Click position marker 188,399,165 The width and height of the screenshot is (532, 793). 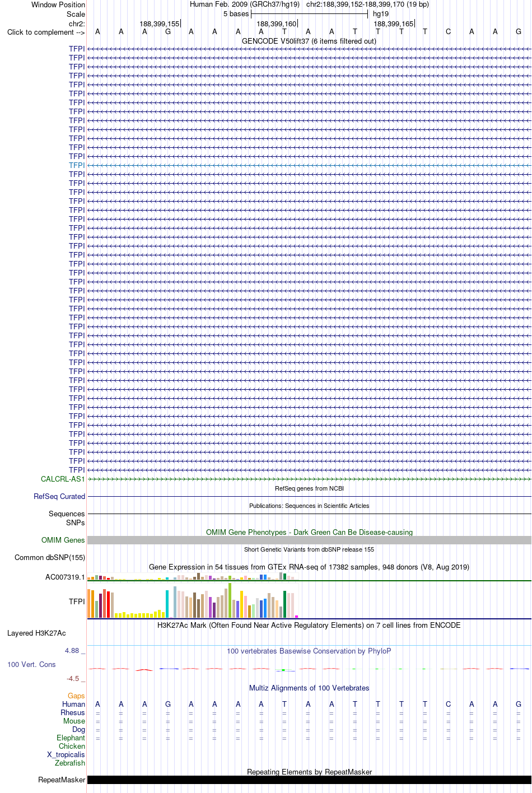point(394,24)
